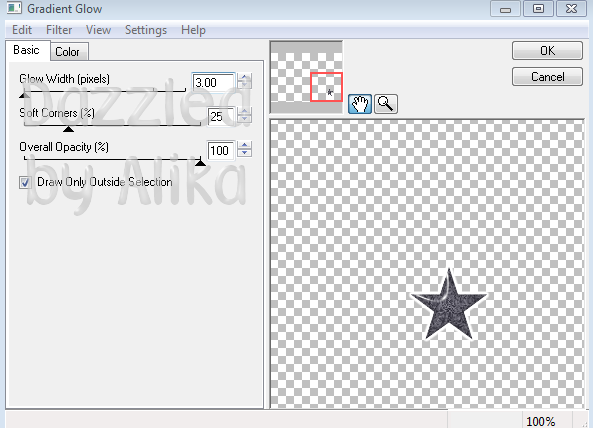
Task: Open the Help menu
Action: click(193, 30)
